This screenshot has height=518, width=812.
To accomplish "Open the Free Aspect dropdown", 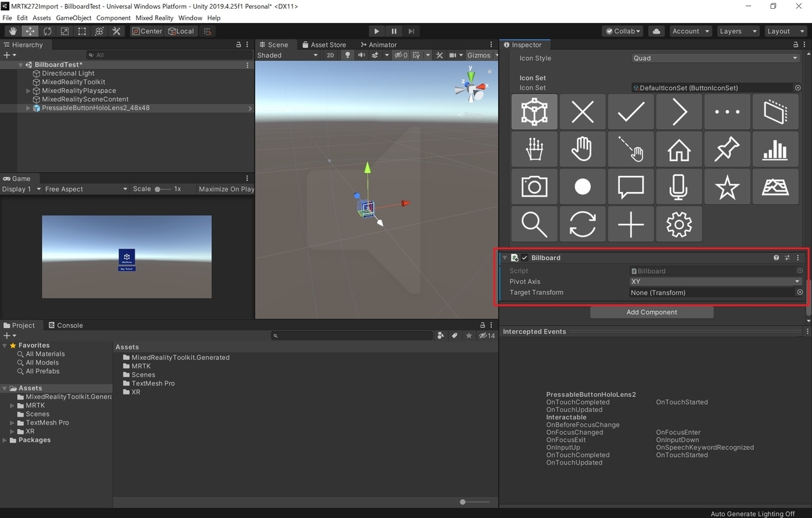I will click(86, 189).
